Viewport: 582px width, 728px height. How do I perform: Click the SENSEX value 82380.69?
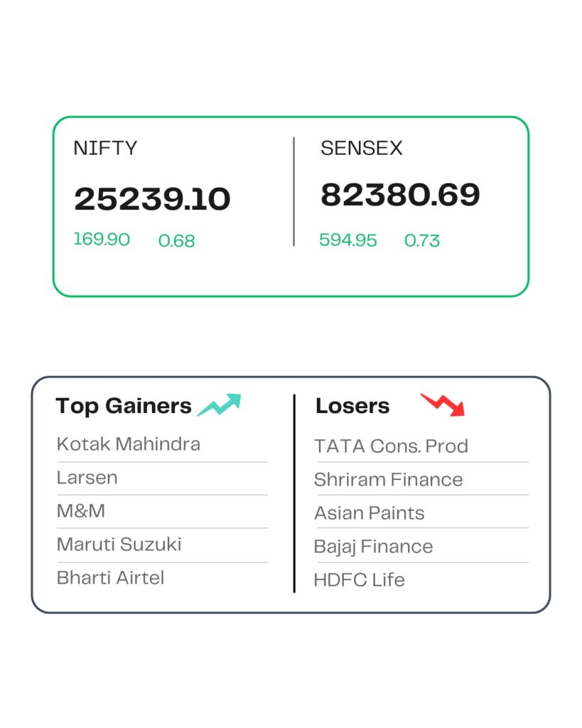point(401,195)
